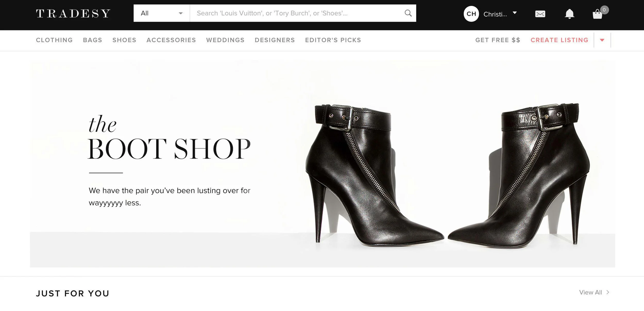Open the notifications bell icon
644x311 pixels.
[570, 14]
